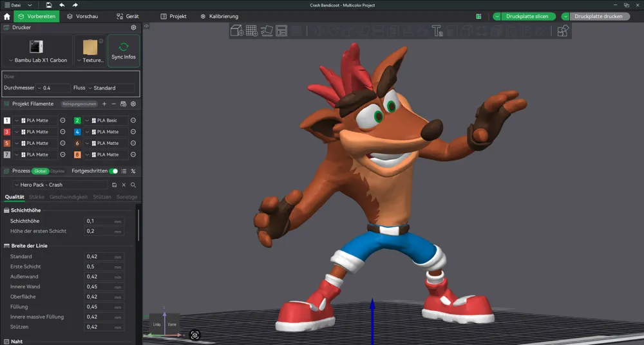Open the Bambu Lab X1 Carbon printer dropdown
This screenshot has height=345, width=644.
(x=37, y=60)
